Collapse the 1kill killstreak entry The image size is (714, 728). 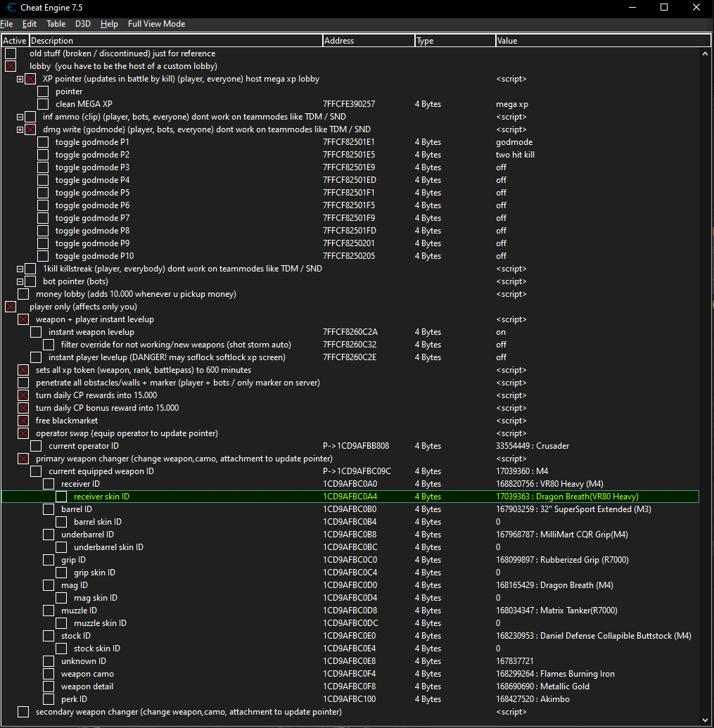[x=20, y=268]
